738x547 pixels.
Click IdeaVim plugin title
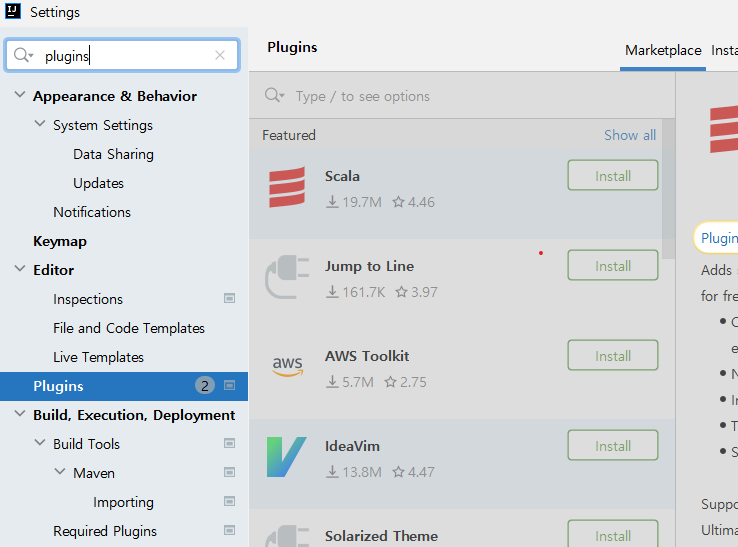pos(352,446)
